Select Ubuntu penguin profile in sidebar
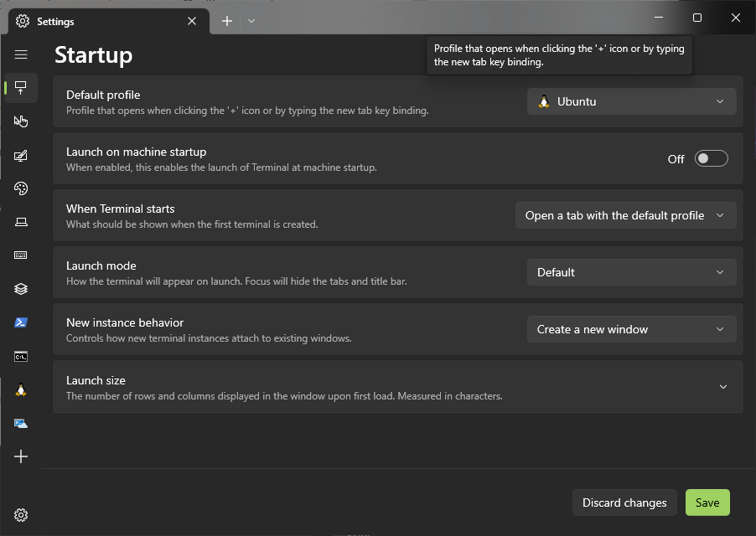 21,389
